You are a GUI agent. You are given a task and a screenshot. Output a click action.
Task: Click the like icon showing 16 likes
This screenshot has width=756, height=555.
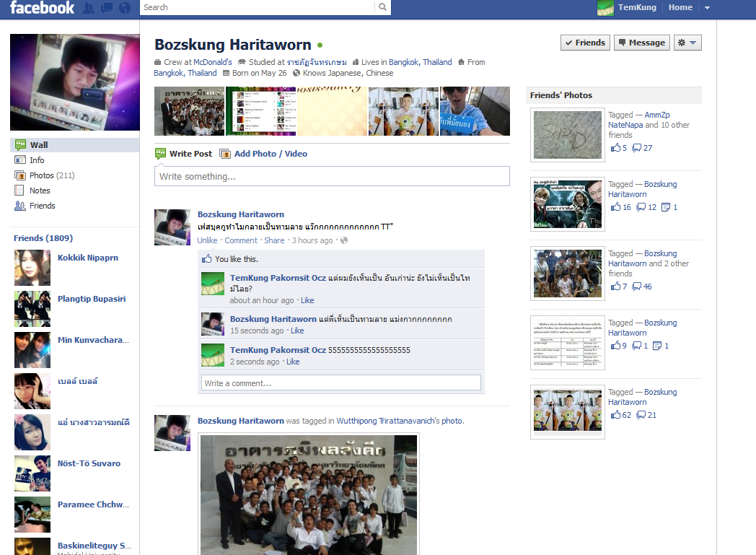pyautogui.click(x=616, y=207)
